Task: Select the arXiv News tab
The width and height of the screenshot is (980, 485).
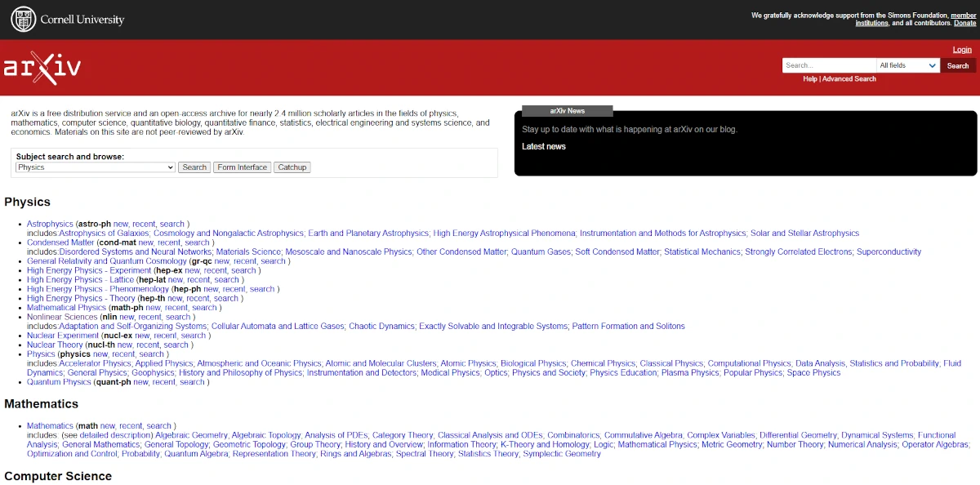Action: [x=568, y=111]
